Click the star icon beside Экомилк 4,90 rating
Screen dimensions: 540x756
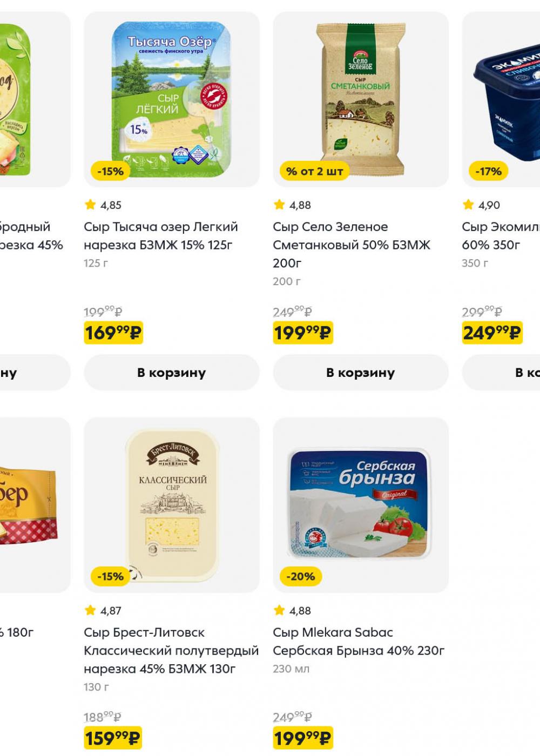pyautogui.click(x=468, y=205)
